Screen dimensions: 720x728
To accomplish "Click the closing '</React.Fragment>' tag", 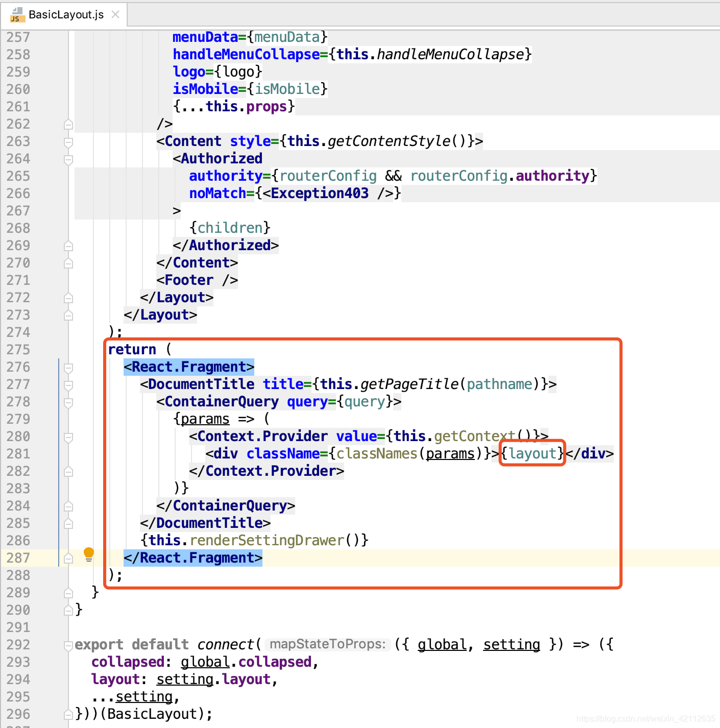I will click(193, 558).
